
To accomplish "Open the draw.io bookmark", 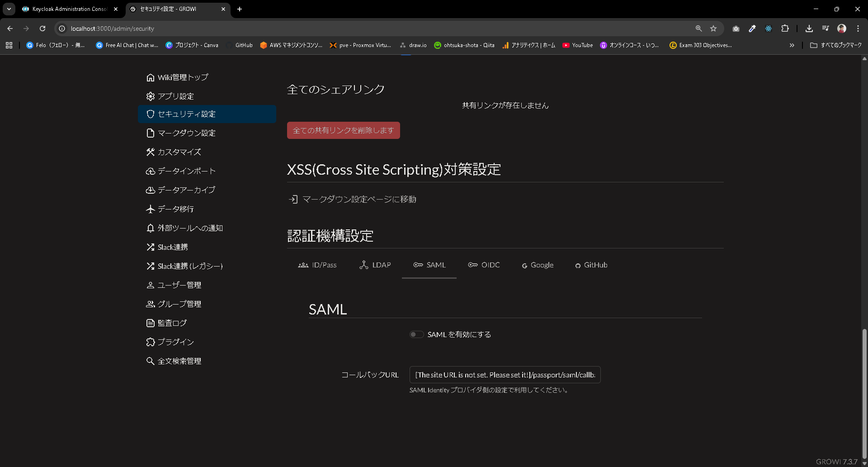I will [x=413, y=45].
